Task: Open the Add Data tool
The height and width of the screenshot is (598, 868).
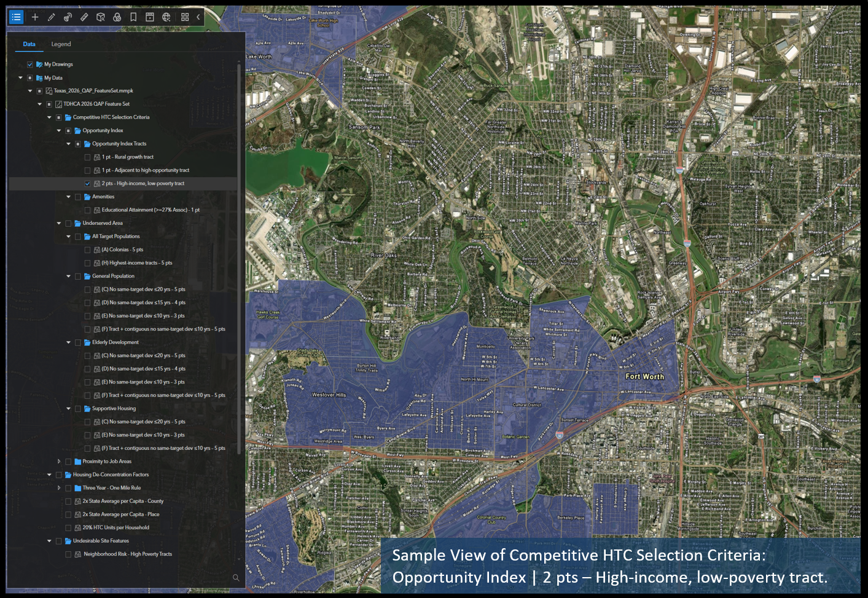Action: (x=34, y=17)
